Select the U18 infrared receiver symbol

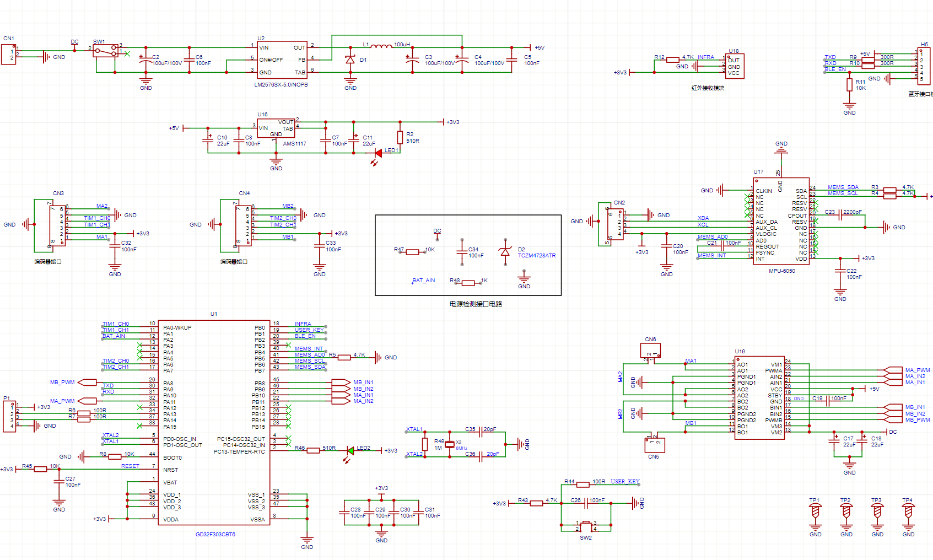[x=735, y=66]
